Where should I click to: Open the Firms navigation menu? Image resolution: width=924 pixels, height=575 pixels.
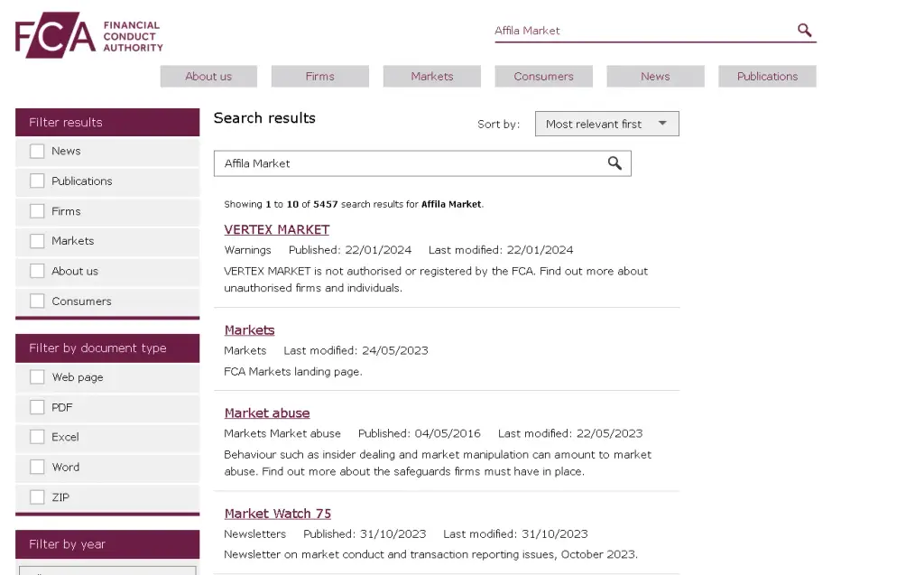point(320,76)
